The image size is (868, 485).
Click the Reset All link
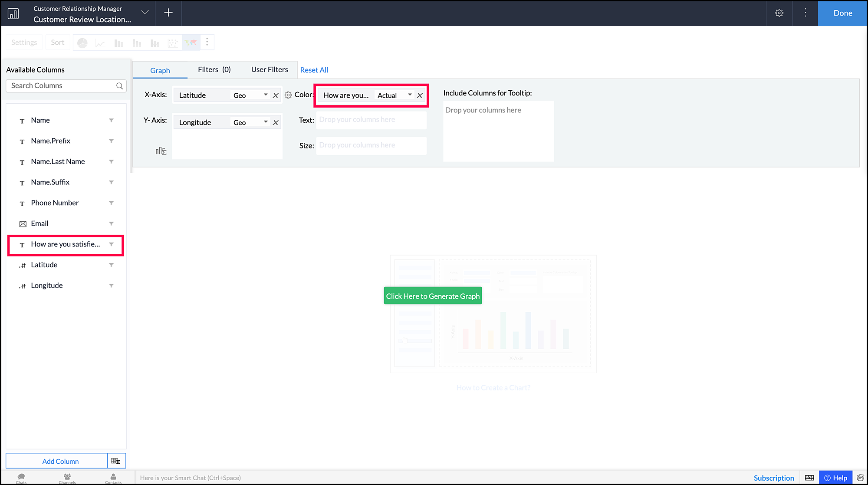tap(314, 70)
